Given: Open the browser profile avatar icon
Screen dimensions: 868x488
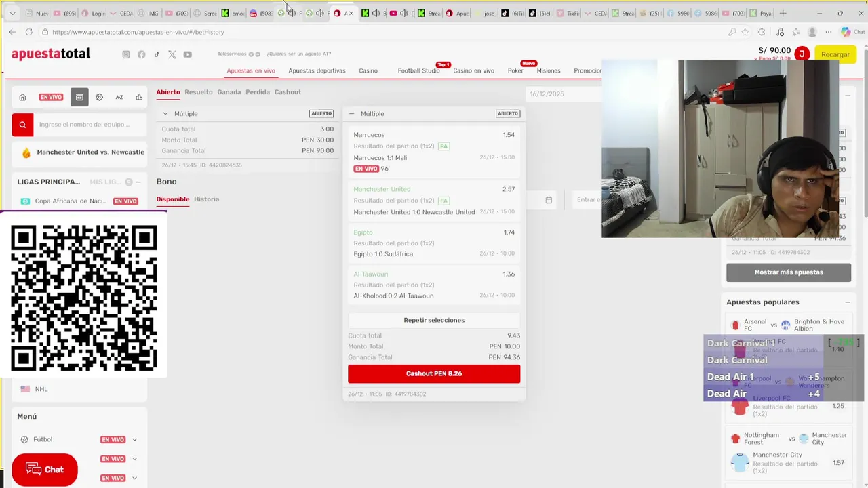Looking at the screenshot, I should (812, 32).
